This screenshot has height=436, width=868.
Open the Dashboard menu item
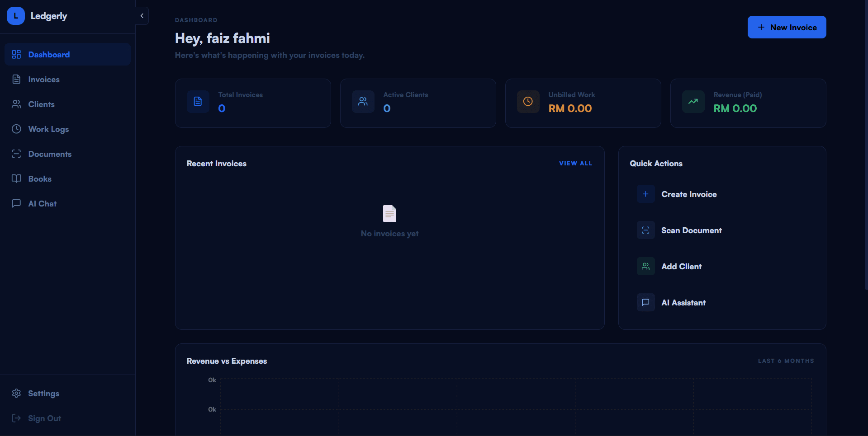[x=67, y=54]
